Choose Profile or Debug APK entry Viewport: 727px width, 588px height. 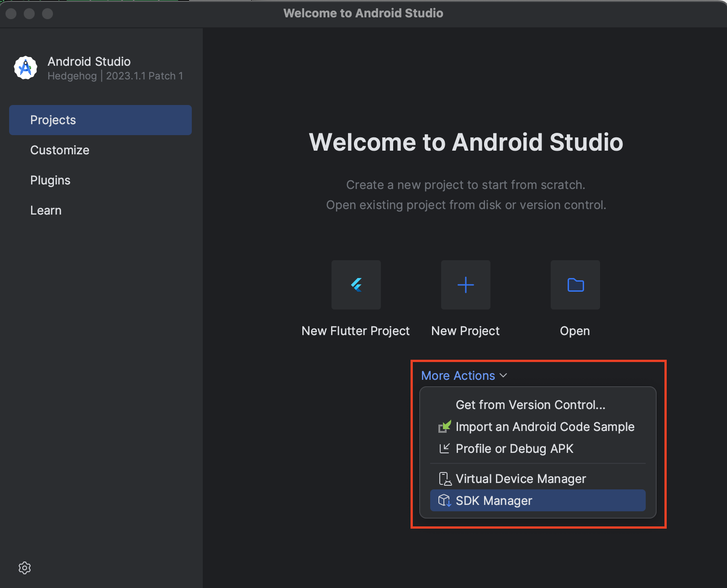[x=538, y=449]
